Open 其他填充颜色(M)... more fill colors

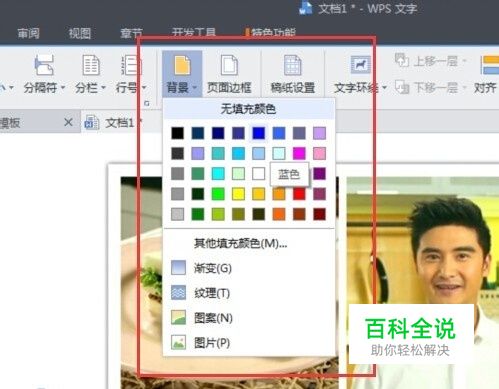240,243
